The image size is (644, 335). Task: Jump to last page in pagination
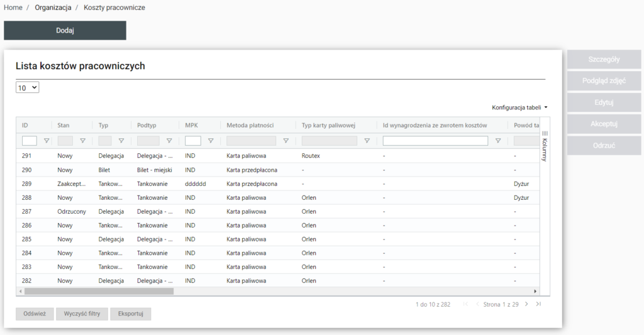point(538,304)
